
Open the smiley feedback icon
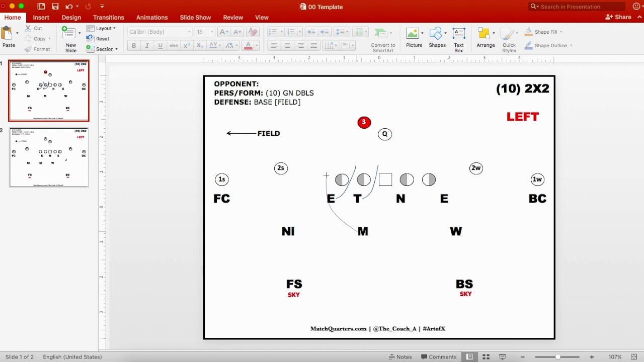[x=636, y=7]
